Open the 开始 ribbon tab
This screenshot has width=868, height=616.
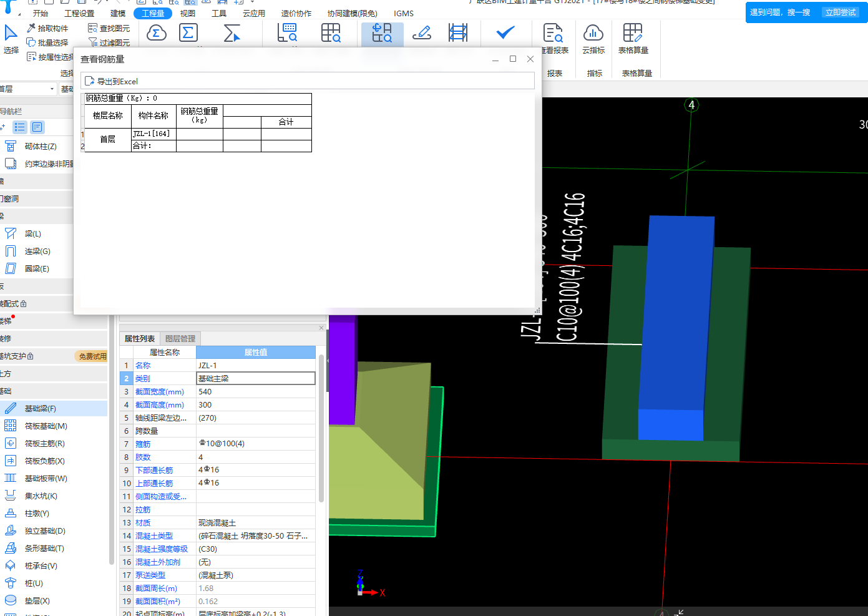coord(41,13)
